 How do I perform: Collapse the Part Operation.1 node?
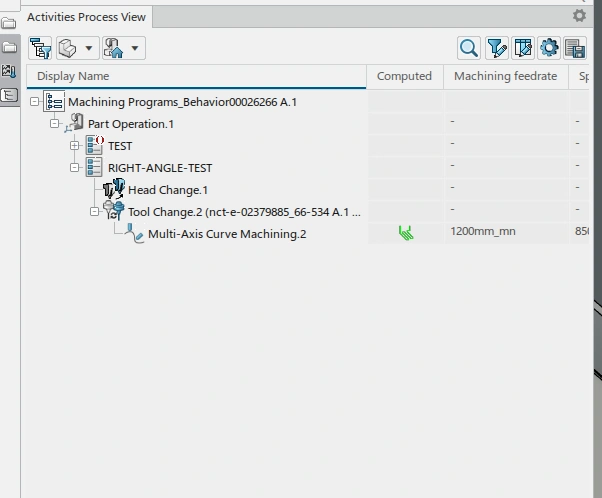[x=55, y=123]
